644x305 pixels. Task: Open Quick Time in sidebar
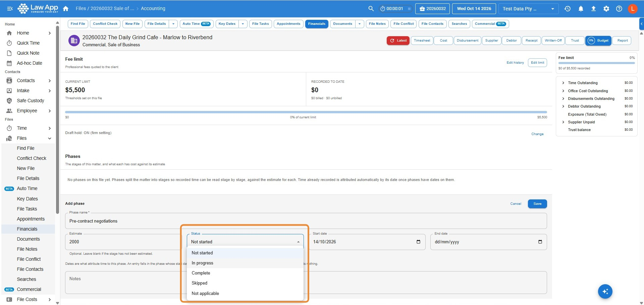[x=28, y=43]
